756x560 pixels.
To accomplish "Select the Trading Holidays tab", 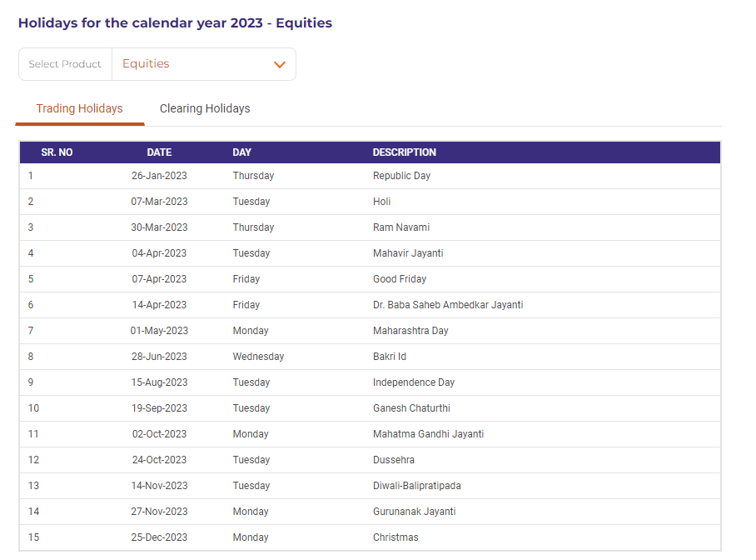I will tap(80, 108).
